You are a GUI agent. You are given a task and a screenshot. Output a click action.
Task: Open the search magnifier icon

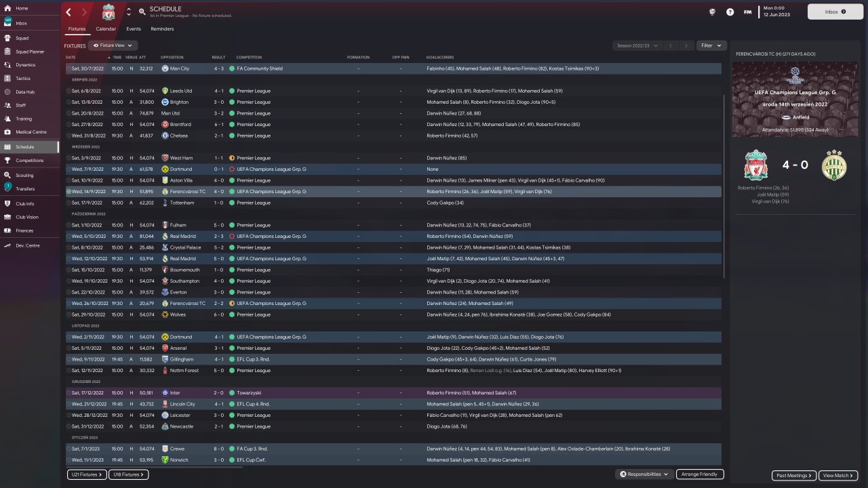click(142, 12)
